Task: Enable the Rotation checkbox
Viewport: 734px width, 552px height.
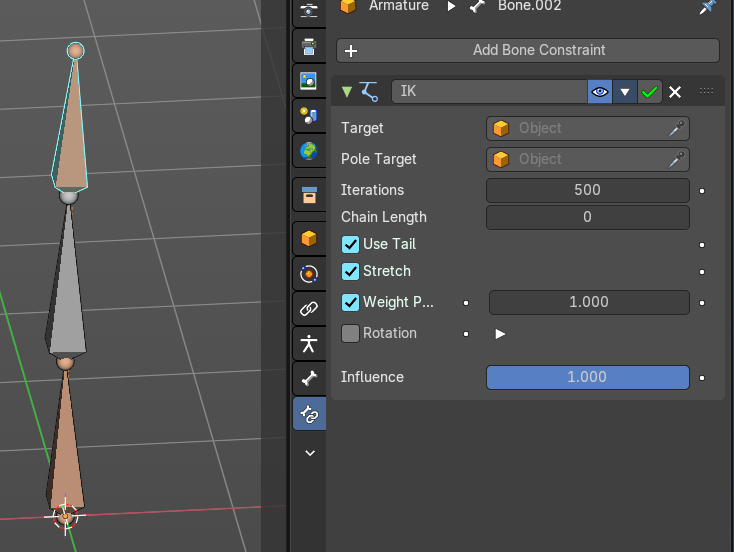Action: [350, 333]
